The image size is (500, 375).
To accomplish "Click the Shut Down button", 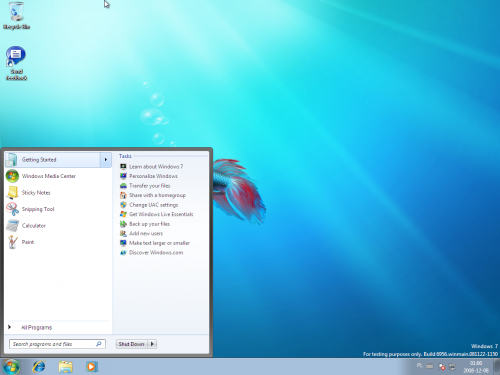I will pos(132,344).
